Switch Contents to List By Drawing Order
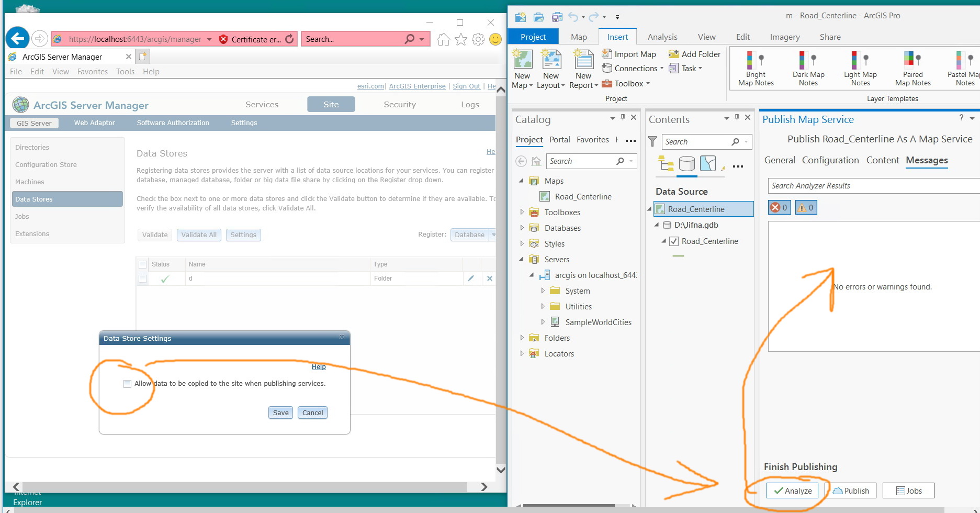The height and width of the screenshot is (513, 980). click(x=666, y=164)
